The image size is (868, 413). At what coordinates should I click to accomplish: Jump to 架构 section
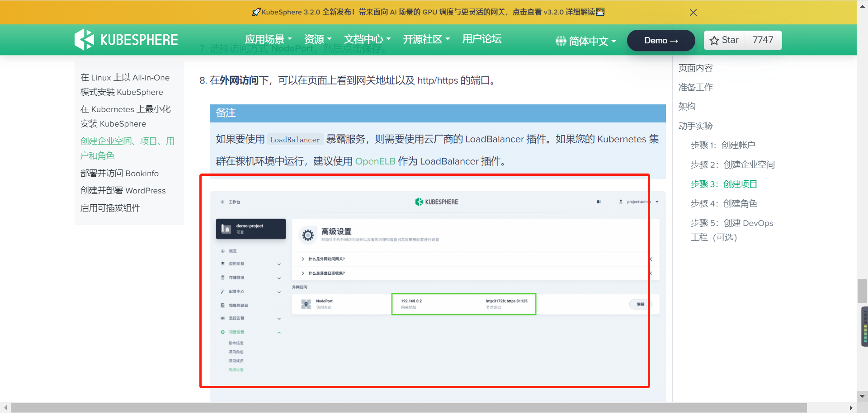687,107
